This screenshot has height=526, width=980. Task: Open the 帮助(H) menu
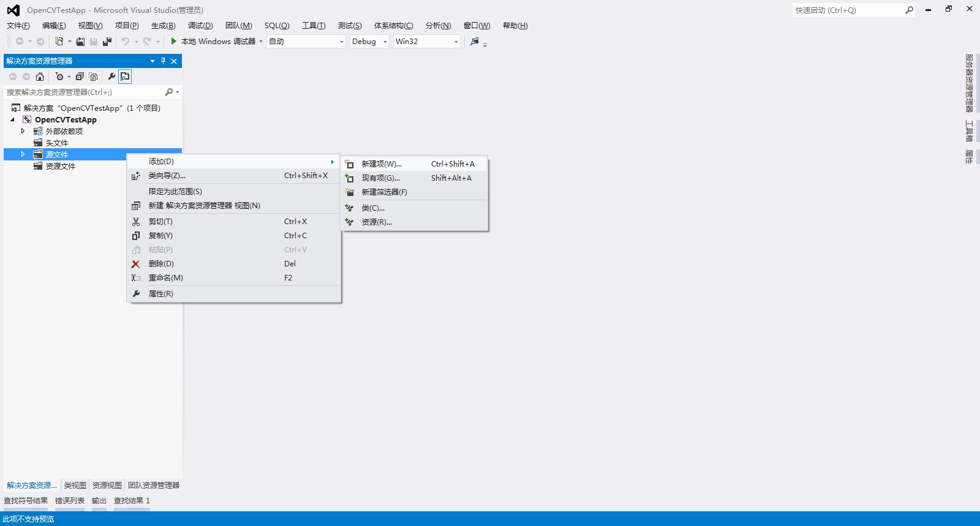[x=515, y=26]
